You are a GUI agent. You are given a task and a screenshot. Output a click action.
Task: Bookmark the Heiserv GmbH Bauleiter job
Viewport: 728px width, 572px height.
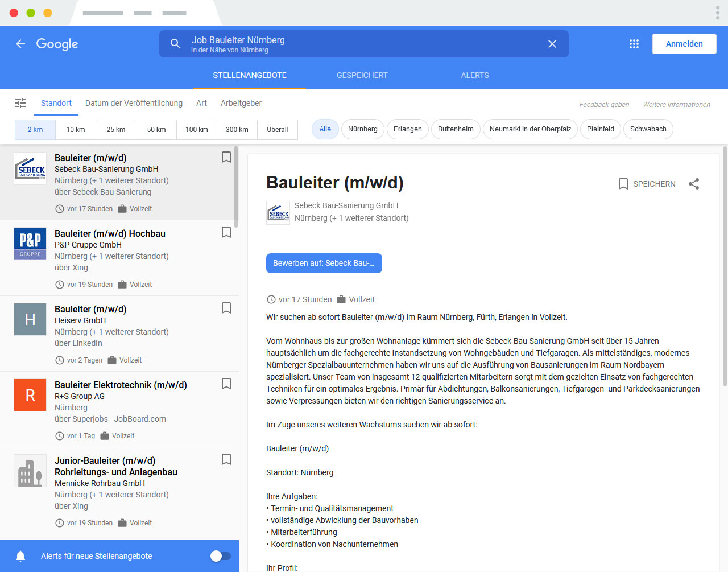[226, 308]
